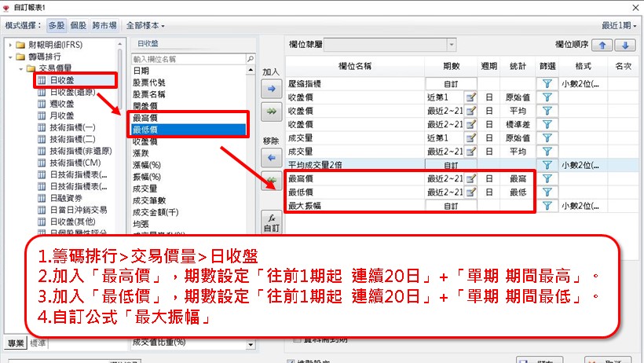Select 週收盤 in the tree

pyautogui.click(x=62, y=104)
